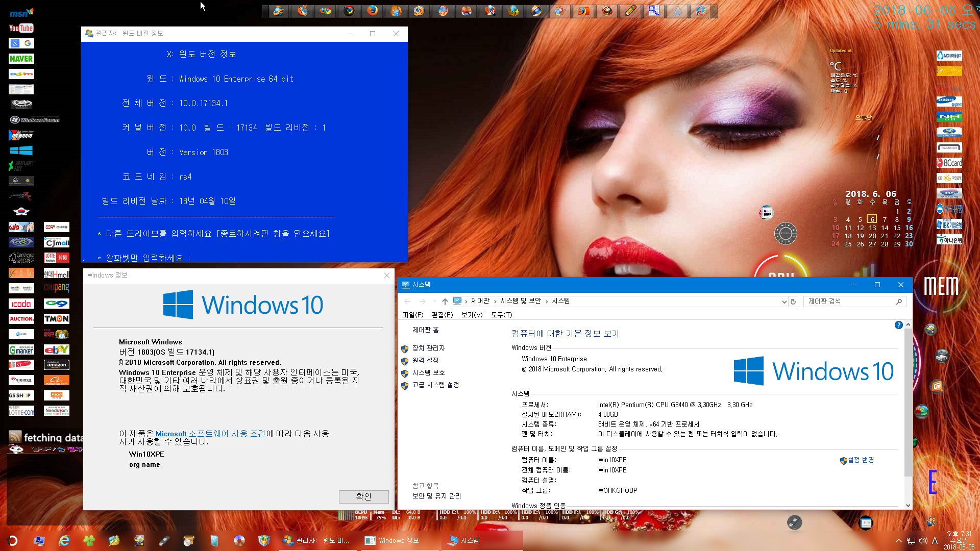Click 제어판 in the address breadcrumb
The image size is (980, 551).
point(480,301)
